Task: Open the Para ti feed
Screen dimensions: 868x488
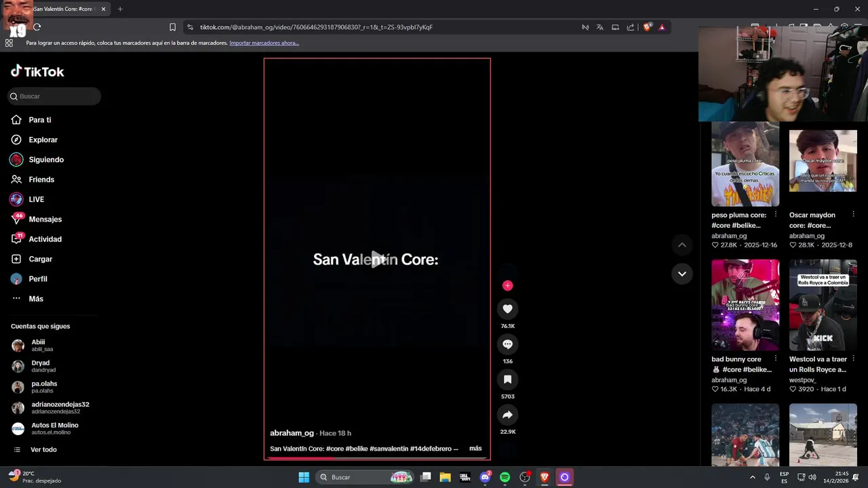Action: tap(31, 120)
